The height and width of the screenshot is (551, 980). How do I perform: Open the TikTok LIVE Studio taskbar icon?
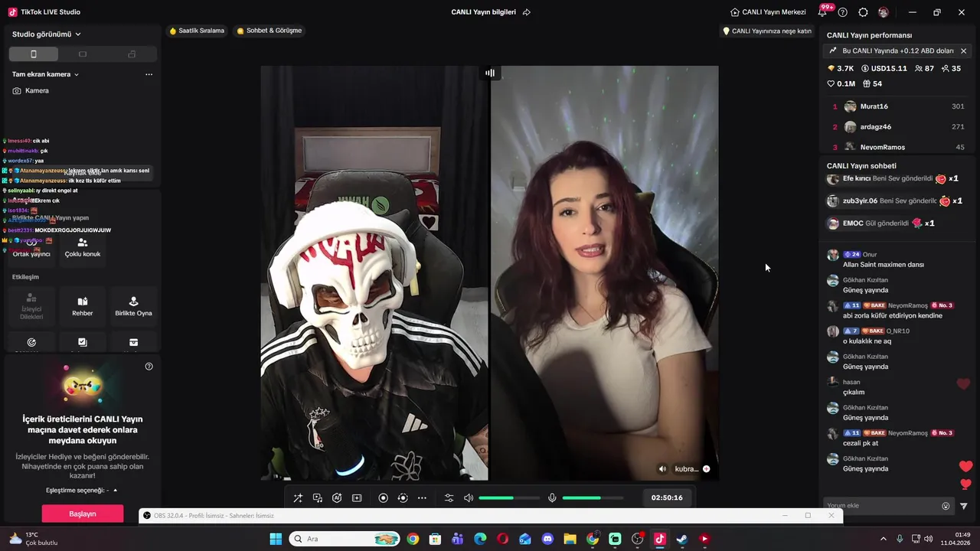[x=659, y=539]
